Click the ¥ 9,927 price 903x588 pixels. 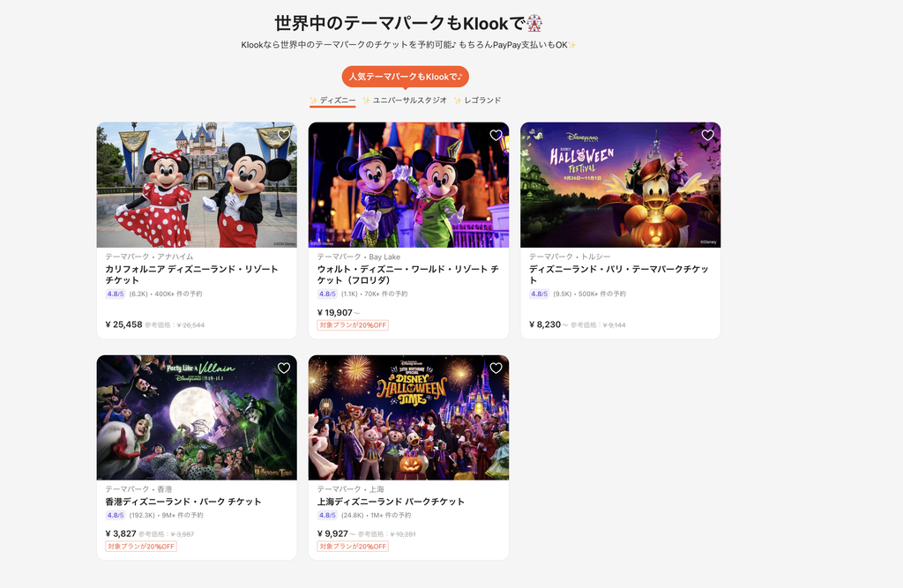pyautogui.click(x=332, y=534)
